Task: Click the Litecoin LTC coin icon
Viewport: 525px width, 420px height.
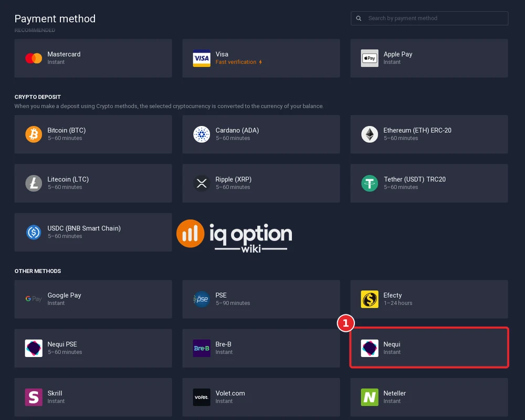Action: 34,183
